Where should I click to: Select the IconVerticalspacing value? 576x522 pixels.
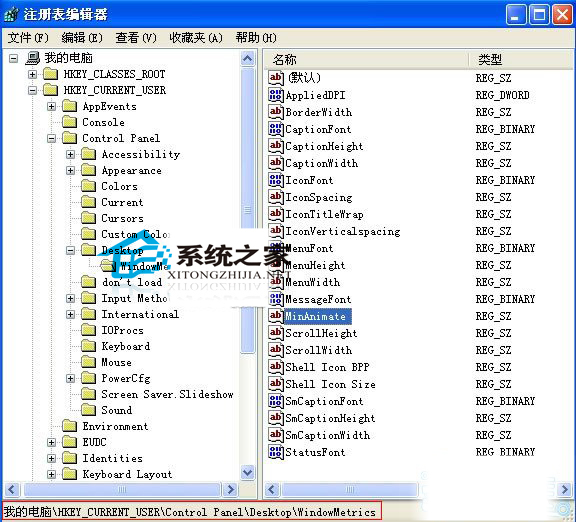click(343, 231)
